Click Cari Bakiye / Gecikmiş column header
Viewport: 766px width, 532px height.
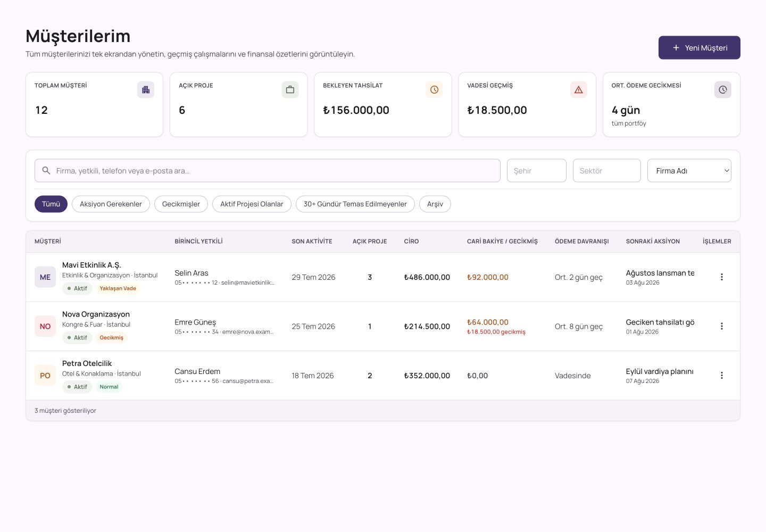pyautogui.click(x=502, y=242)
